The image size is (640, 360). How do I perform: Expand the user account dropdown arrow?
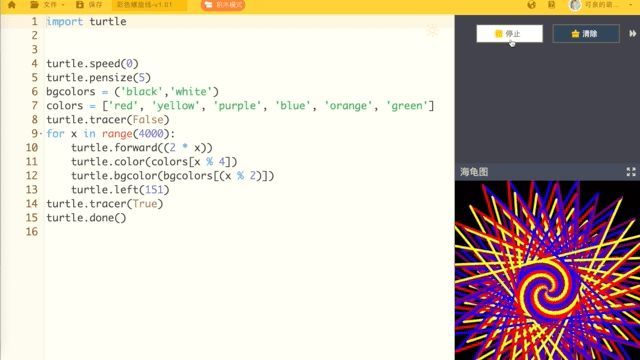pos(631,5)
